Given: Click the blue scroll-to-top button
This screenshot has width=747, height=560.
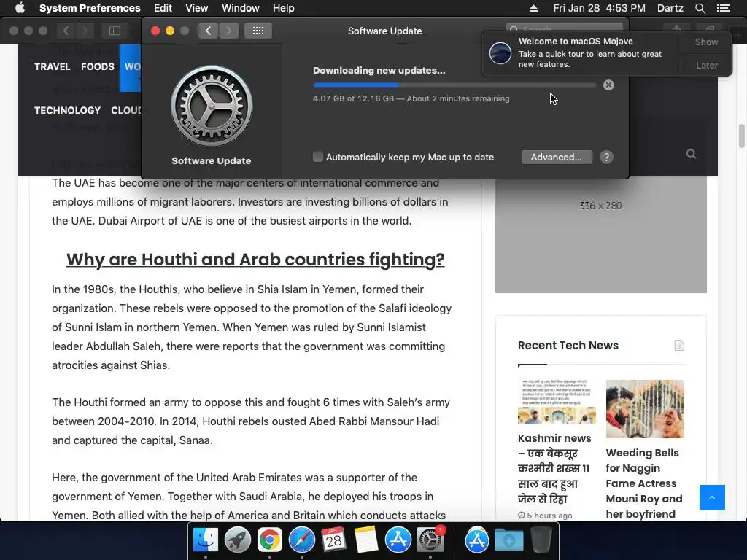Looking at the screenshot, I should click(712, 497).
